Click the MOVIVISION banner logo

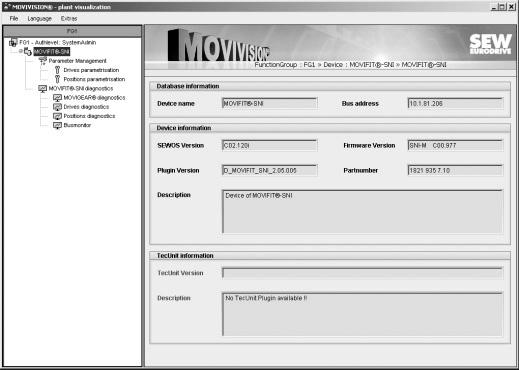click(219, 46)
